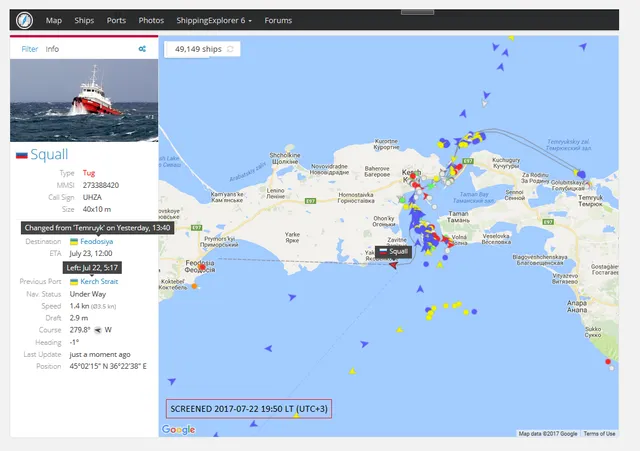Follow the Kerch Strait previous port link
Viewport: 640px width, 451px height.
[x=99, y=281]
